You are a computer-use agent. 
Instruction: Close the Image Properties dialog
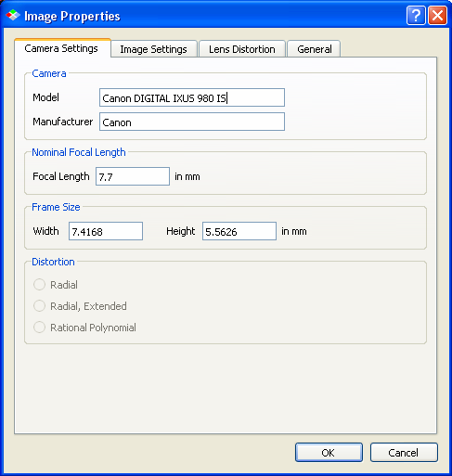point(437,16)
